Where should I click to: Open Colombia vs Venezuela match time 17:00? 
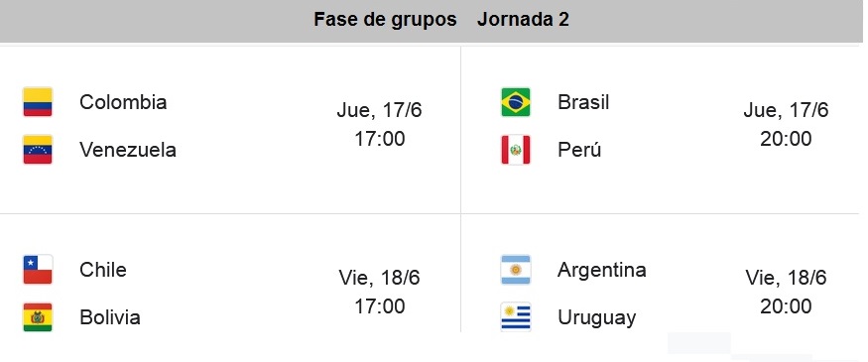tap(380, 139)
